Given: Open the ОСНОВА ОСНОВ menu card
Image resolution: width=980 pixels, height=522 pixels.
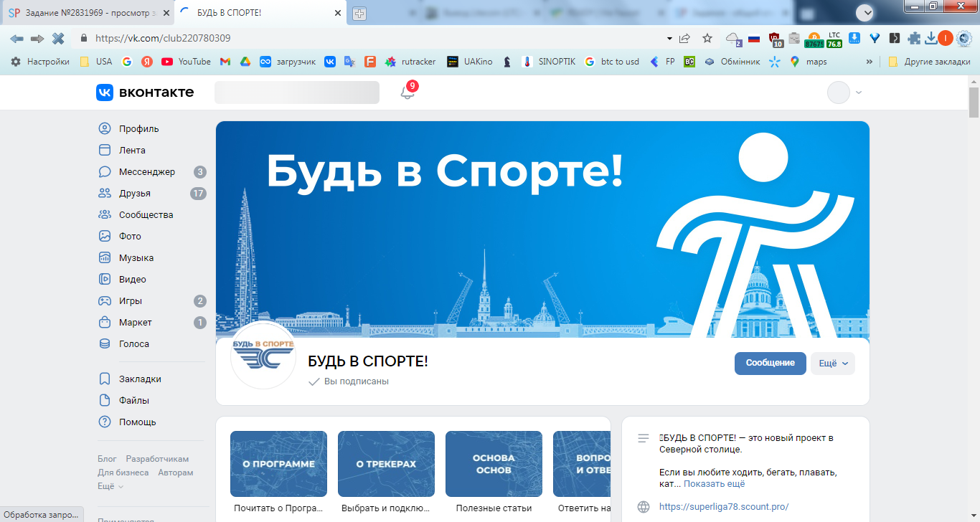Looking at the screenshot, I should (x=494, y=464).
